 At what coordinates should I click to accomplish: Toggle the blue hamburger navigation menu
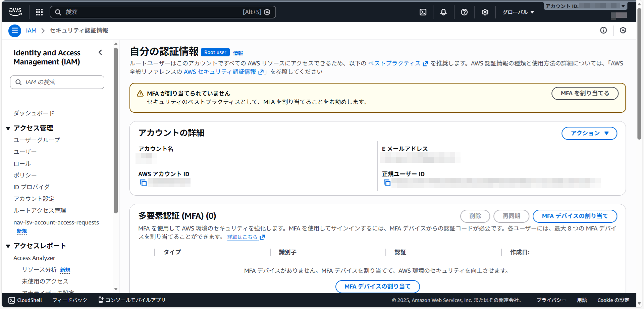pos(14,31)
